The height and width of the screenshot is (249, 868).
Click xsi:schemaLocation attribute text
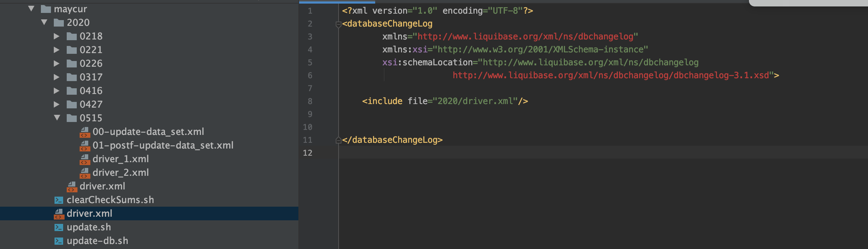(427, 62)
